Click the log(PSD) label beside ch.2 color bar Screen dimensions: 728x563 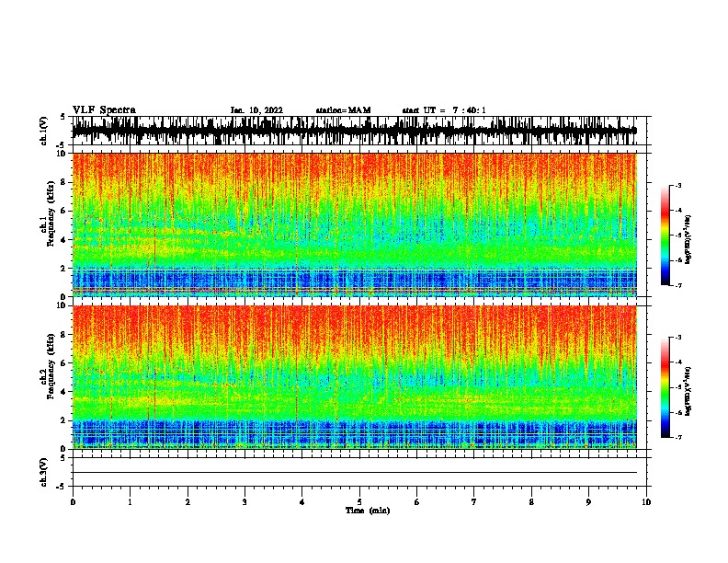coord(688,391)
